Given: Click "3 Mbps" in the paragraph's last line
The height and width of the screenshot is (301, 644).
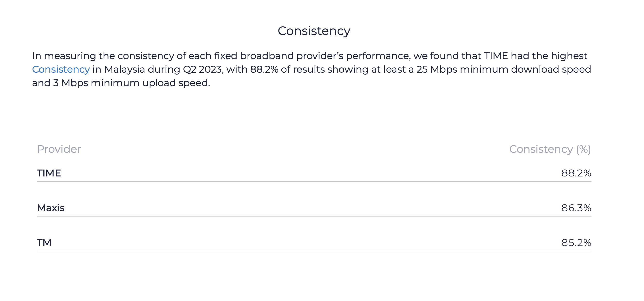Looking at the screenshot, I should point(70,83).
